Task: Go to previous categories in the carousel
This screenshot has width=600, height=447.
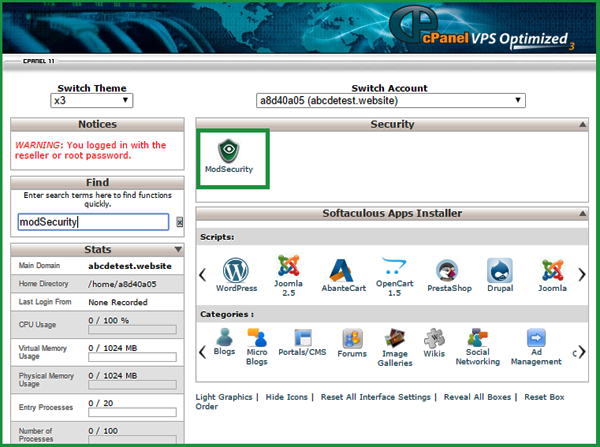Action: pos(203,352)
